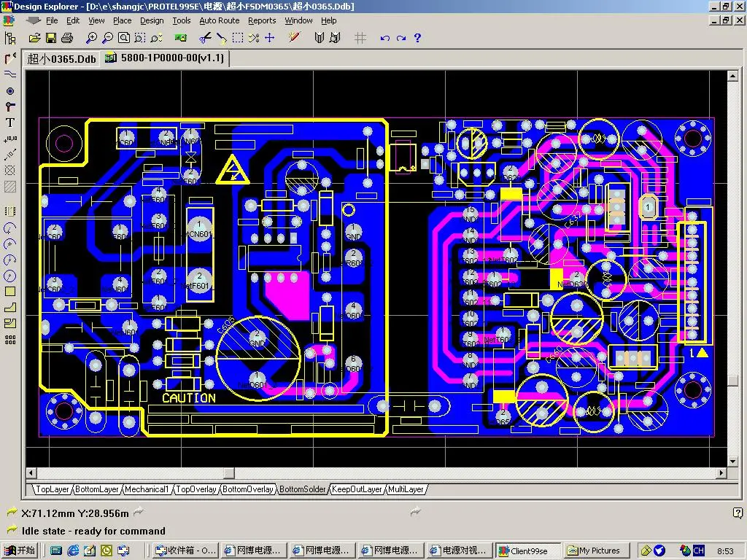The height and width of the screenshot is (560, 747).
Task: Click the paste icon with yellow brush
Action: (x=221, y=38)
